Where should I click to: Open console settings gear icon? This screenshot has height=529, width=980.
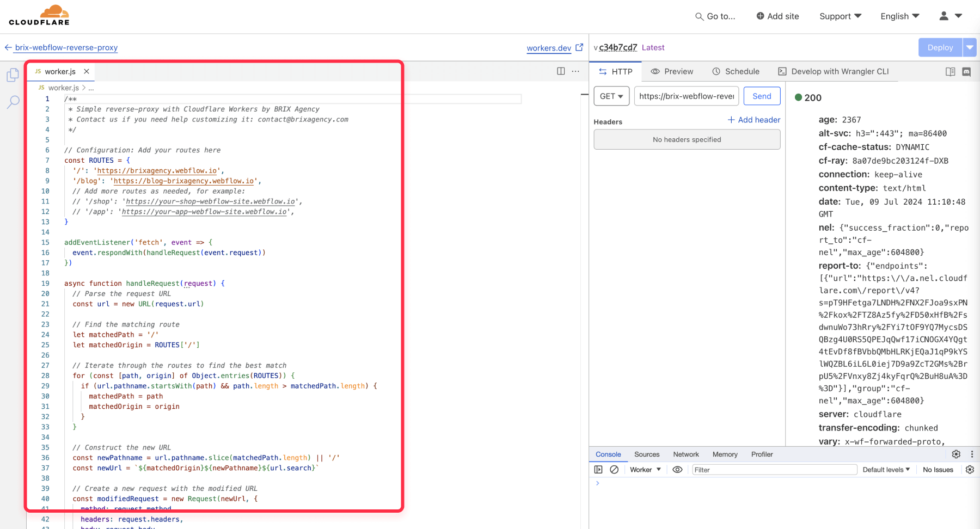tap(970, 470)
